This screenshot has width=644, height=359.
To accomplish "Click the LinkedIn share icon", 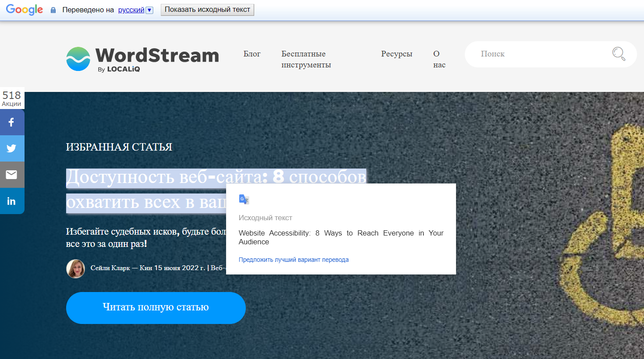I will tap(12, 201).
